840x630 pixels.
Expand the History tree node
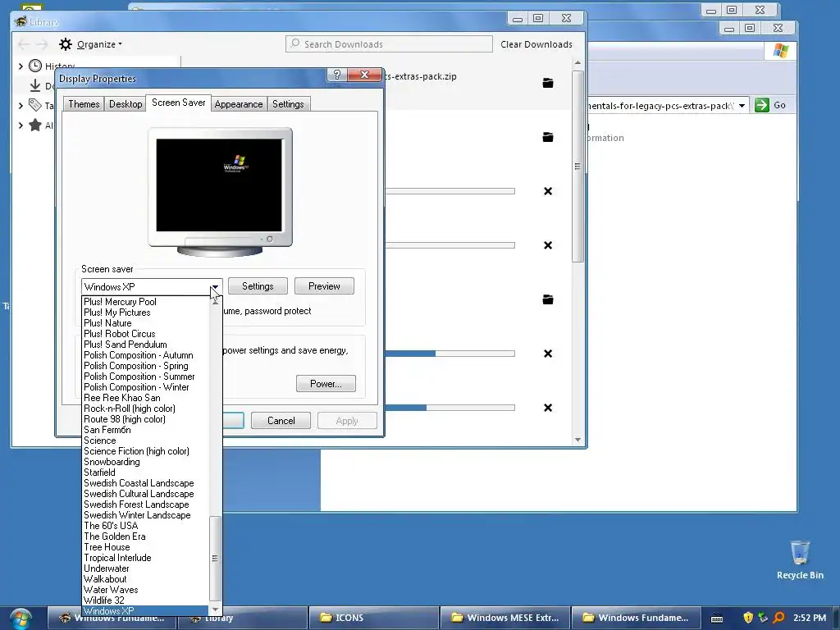(21, 66)
